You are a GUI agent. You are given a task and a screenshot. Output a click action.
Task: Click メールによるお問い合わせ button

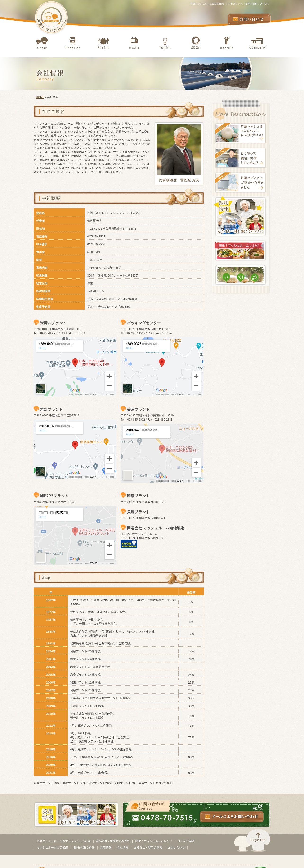[x=232, y=816]
